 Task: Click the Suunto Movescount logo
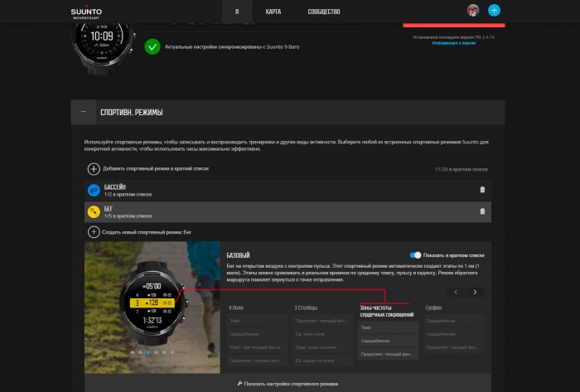(86, 12)
